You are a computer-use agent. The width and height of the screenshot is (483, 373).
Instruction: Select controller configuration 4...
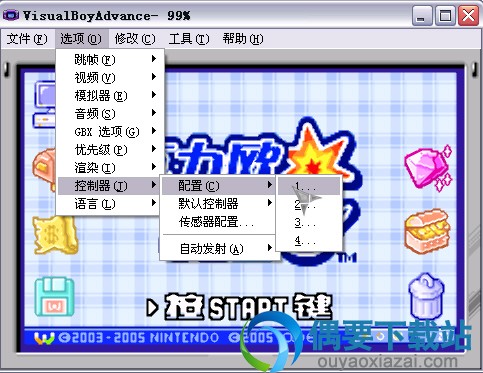click(309, 240)
